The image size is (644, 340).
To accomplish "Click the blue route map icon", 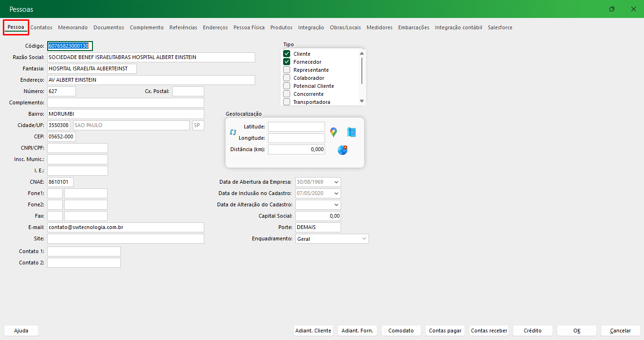I will pos(351,132).
